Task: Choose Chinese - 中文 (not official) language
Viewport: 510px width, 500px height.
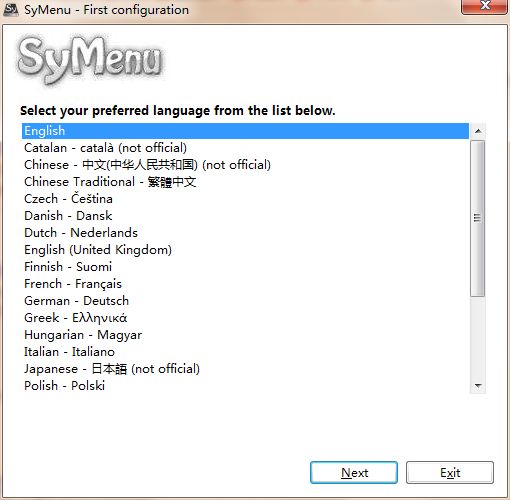Action: (245, 165)
